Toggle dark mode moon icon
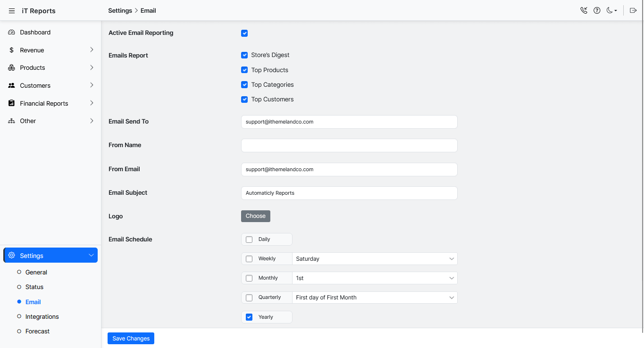Screen dimensions: 644x348 pos(611,10)
